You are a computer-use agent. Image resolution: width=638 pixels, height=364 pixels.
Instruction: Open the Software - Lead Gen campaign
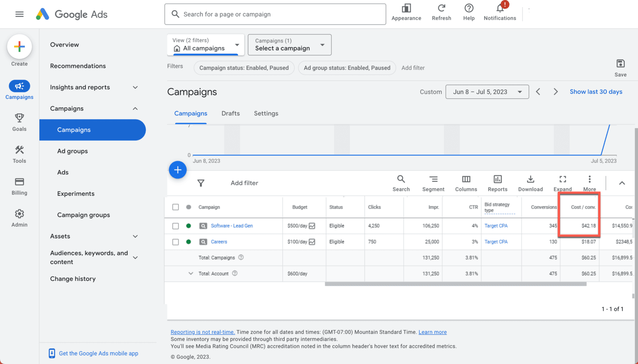[232, 226]
